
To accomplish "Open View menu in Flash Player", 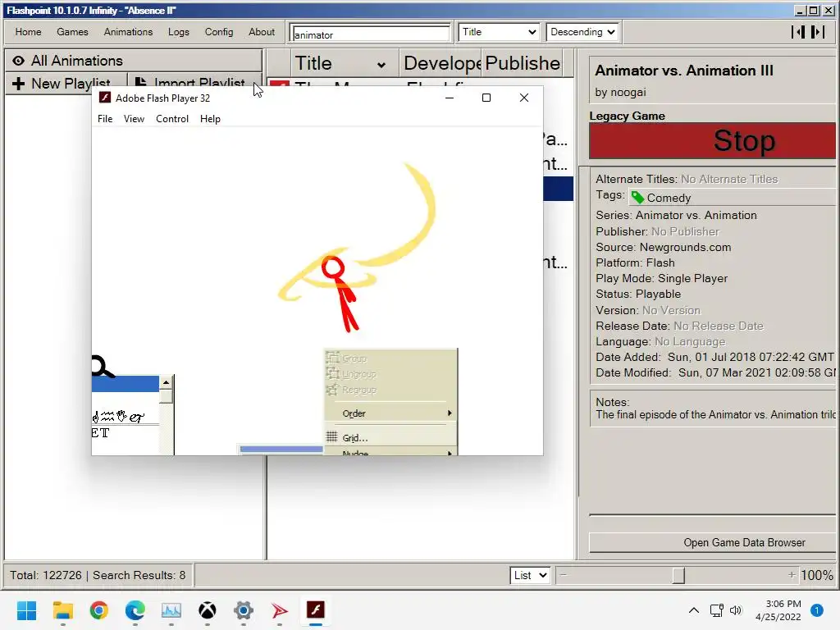I will (134, 119).
